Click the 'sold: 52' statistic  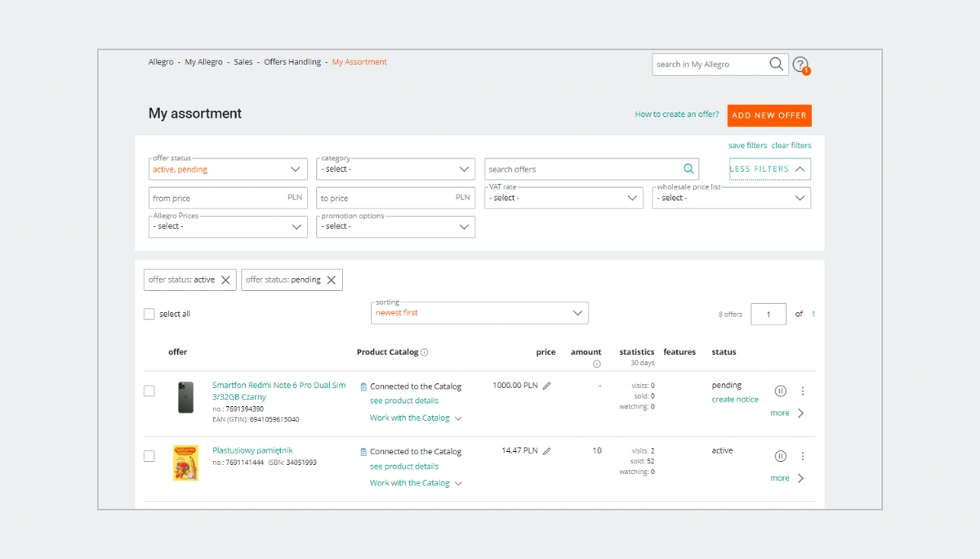click(643, 462)
